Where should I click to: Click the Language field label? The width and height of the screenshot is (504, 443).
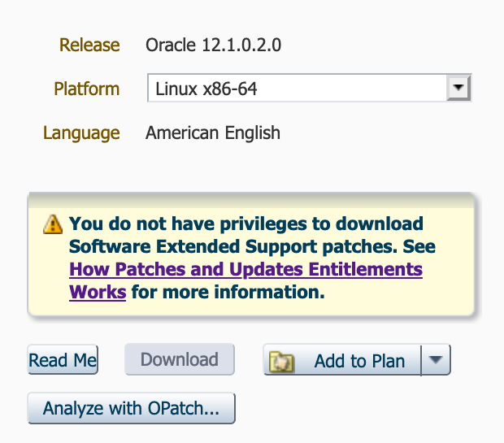[81, 132]
